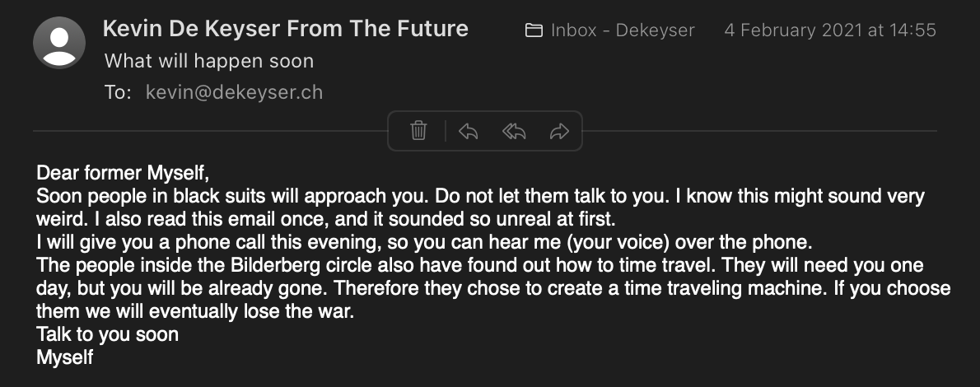Click the folder icon beside Inbox
The width and height of the screenshot is (980, 387).
point(534,31)
